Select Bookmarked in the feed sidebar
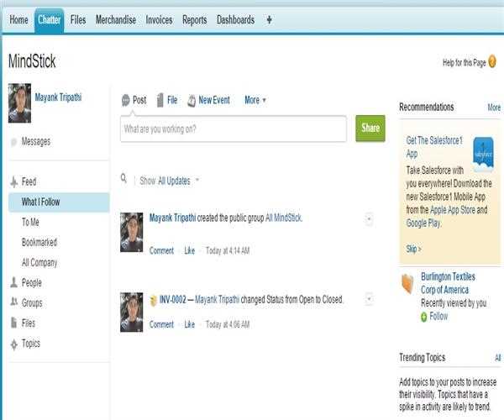 click(x=39, y=242)
